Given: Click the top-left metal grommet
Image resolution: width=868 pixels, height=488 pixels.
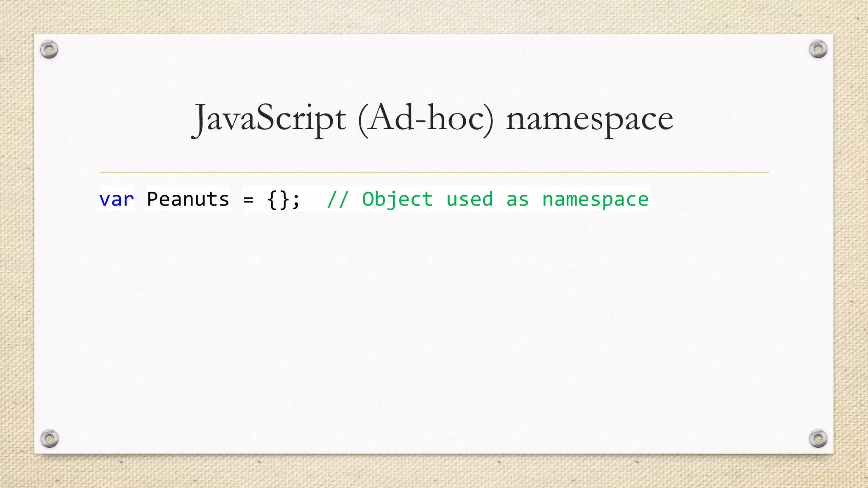Looking at the screenshot, I should [49, 50].
